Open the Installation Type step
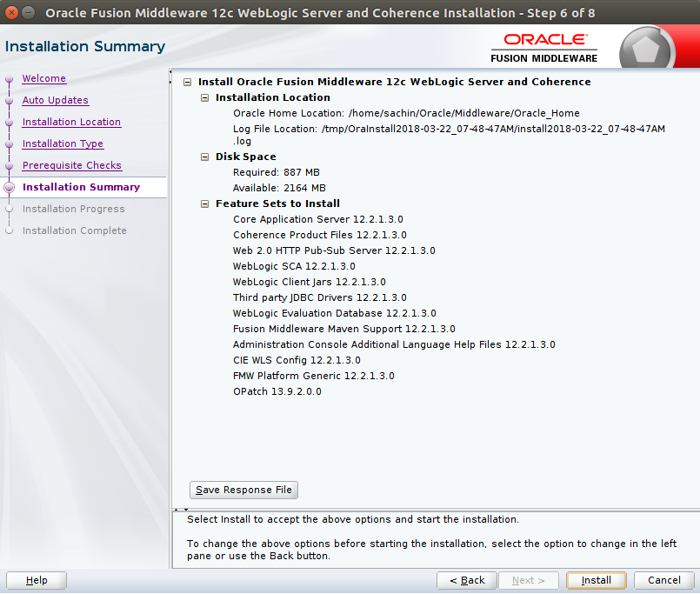The width and height of the screenshot is (700, 594). click(x=63, y=143)
